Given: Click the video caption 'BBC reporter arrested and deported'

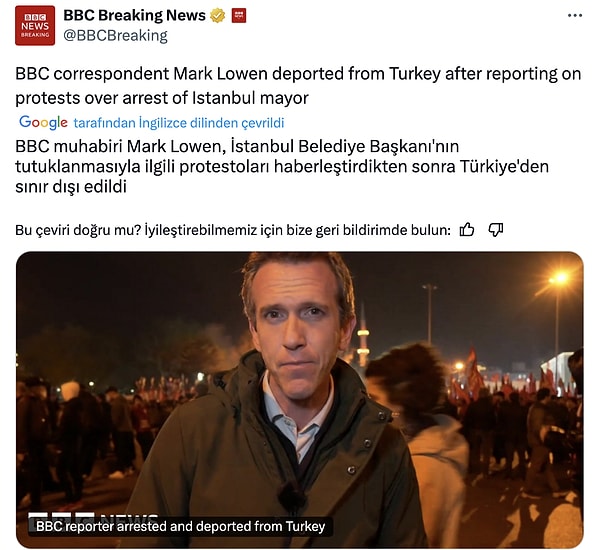Looking at the screenshot, I should coord(180,526).
